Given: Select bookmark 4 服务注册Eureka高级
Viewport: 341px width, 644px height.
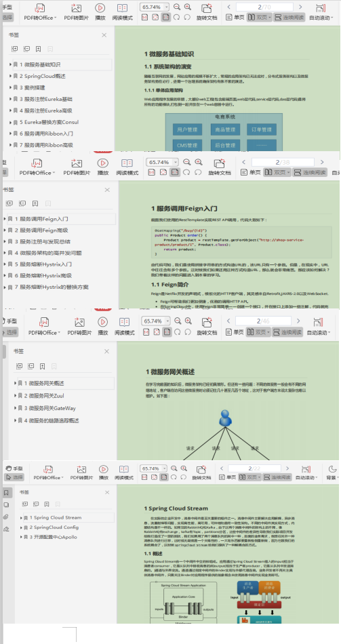Looking at the screenshot, I should [x=46, y=110].
